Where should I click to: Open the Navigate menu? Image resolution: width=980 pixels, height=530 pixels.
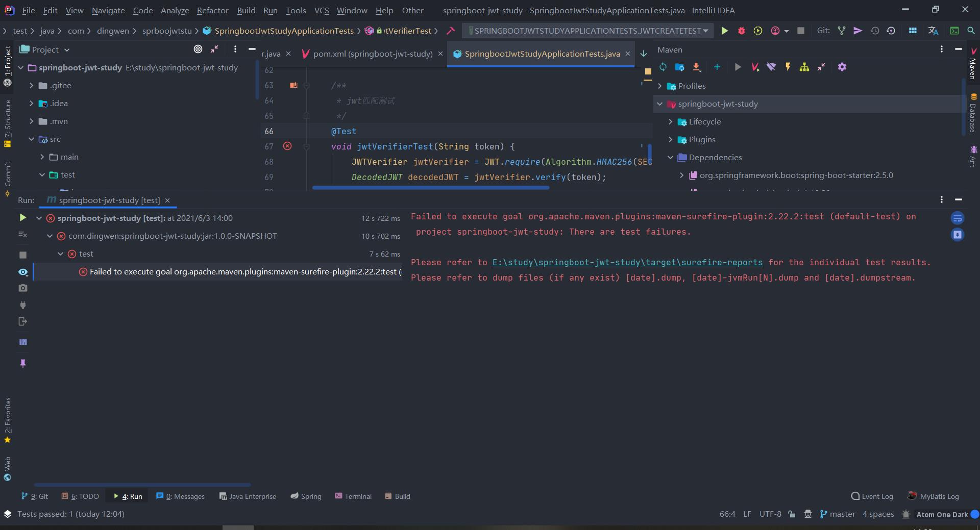pyautogui.click(x=108, y=10)
